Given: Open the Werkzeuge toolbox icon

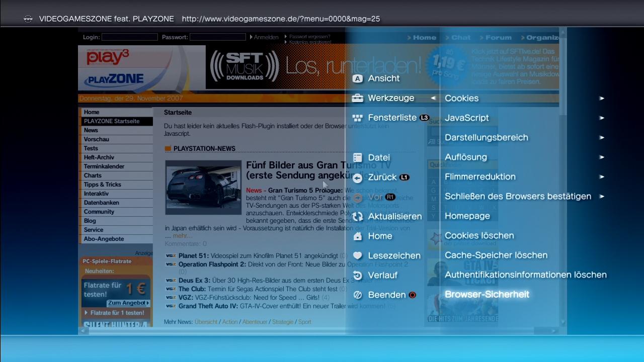Looking at the screenshot, I should [x=357, y=98].
